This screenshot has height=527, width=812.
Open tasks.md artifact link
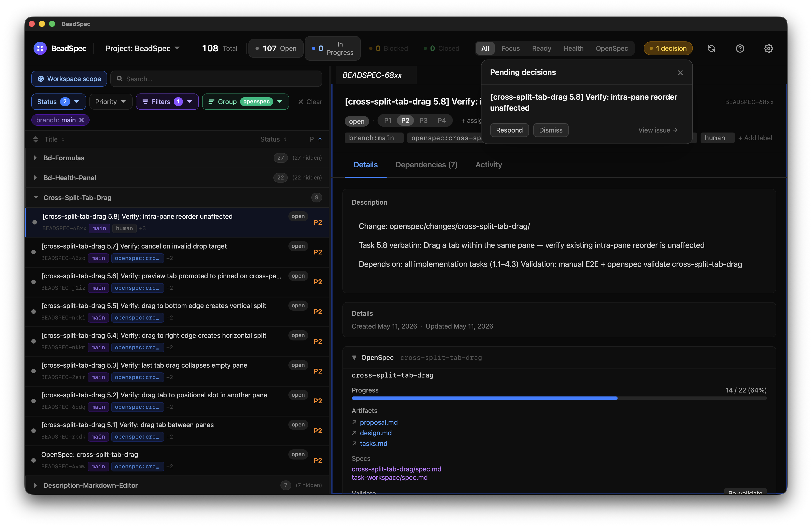[x=374, y=443]
